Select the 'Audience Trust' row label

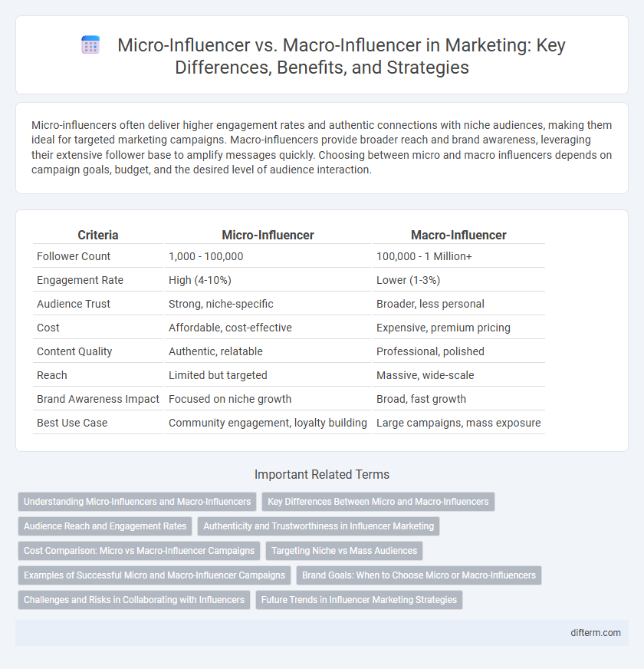(74, 304)
